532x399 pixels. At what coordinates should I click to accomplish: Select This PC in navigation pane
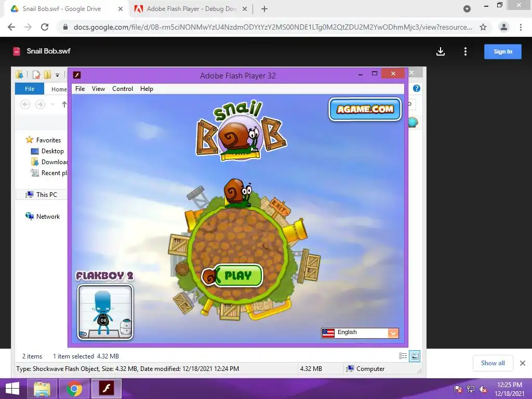[x=42, y=195]
